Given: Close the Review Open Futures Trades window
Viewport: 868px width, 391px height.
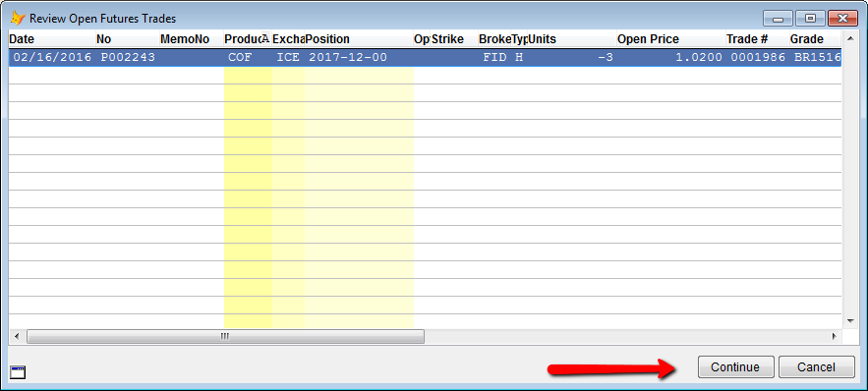Looking at the screenshot, I should click(x=843, y=19).
